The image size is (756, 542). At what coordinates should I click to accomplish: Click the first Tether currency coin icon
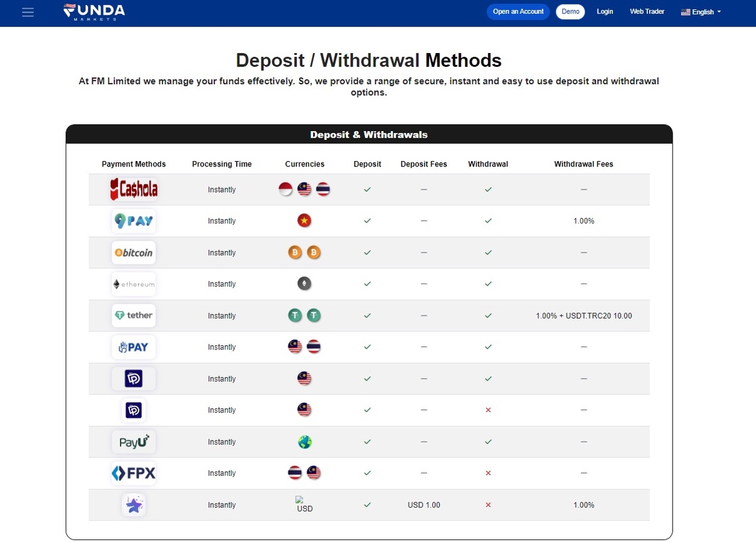294,315
